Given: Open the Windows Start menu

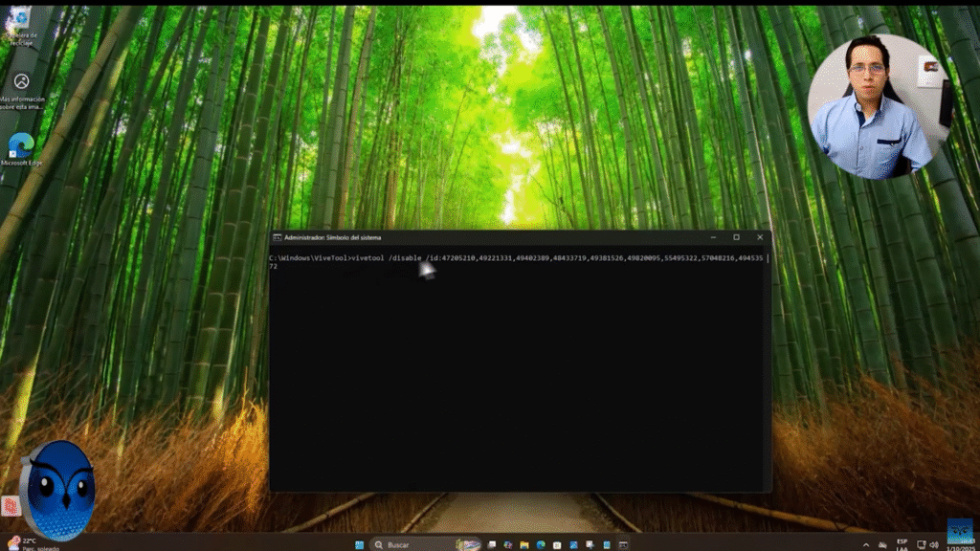Looking at the screenshot, I should click(x=360, y=544).
